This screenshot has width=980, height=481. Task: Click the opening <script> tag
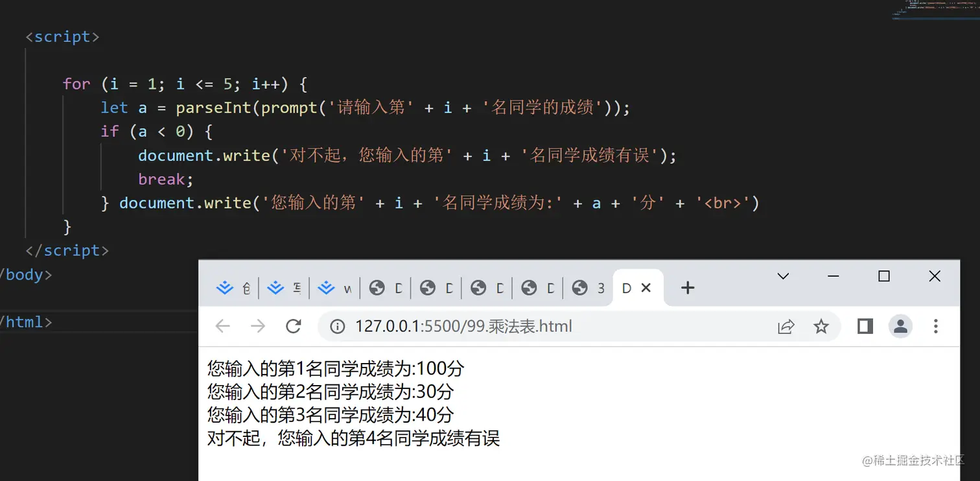pyautogui.click(x=62, y=37)
